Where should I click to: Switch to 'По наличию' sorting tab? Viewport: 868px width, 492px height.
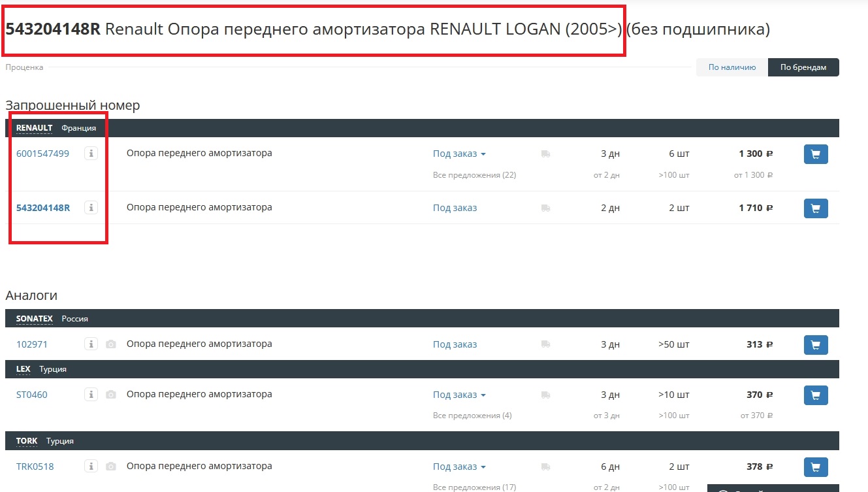(x=732, y=67)
